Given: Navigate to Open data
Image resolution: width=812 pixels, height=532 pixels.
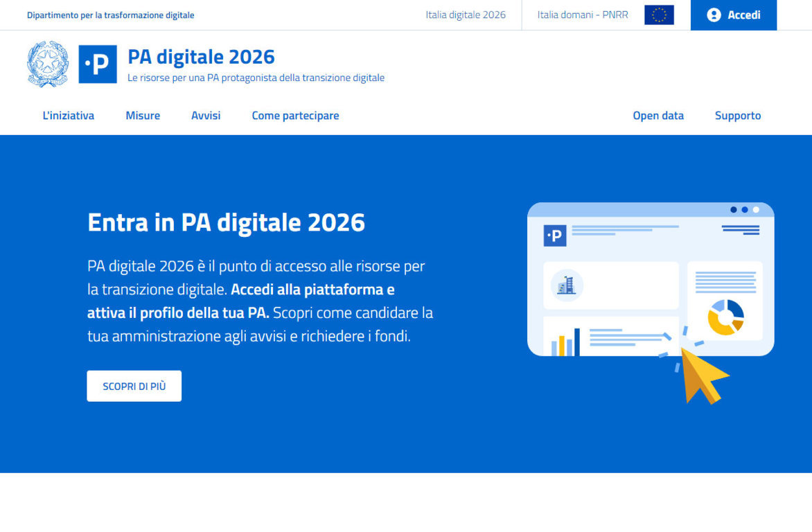Looking at the screenshot, I should click(x=658, y=116).
